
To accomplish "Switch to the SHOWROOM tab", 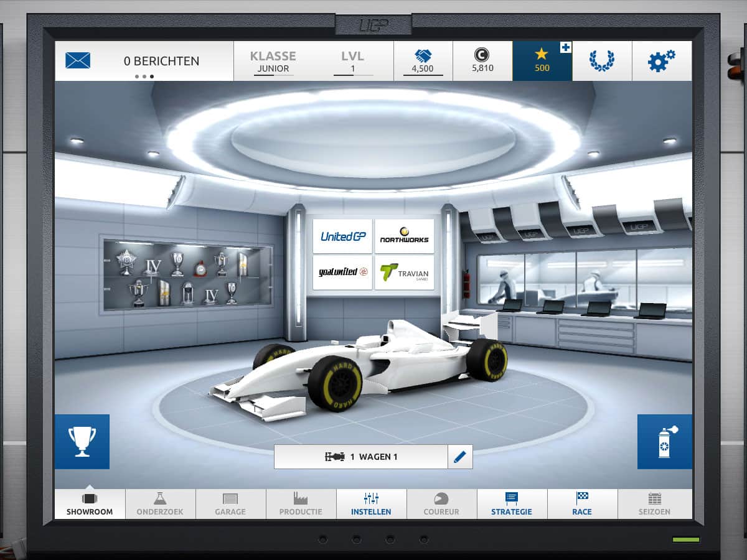I will point(90,504).
